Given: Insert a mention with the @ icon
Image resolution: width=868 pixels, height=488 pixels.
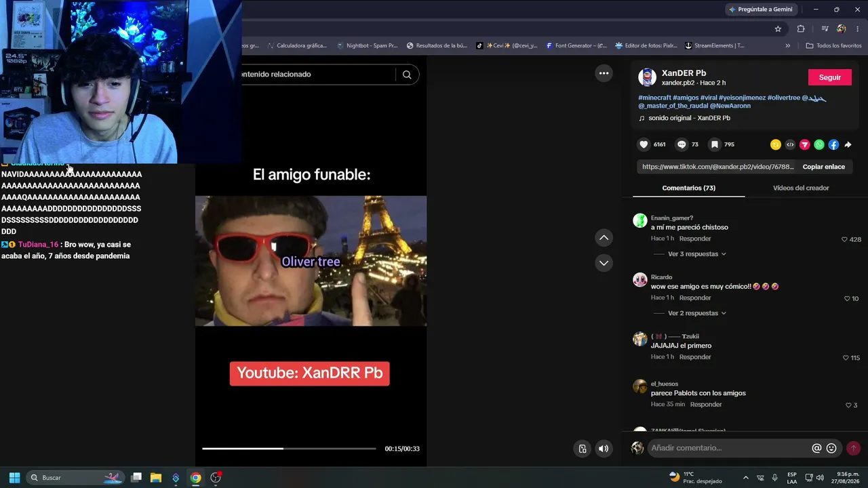Looking at the screenshot, I should point(816,448).
